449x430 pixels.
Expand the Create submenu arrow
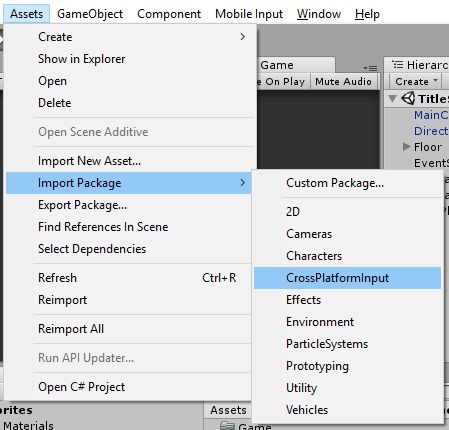pos(243,37)
